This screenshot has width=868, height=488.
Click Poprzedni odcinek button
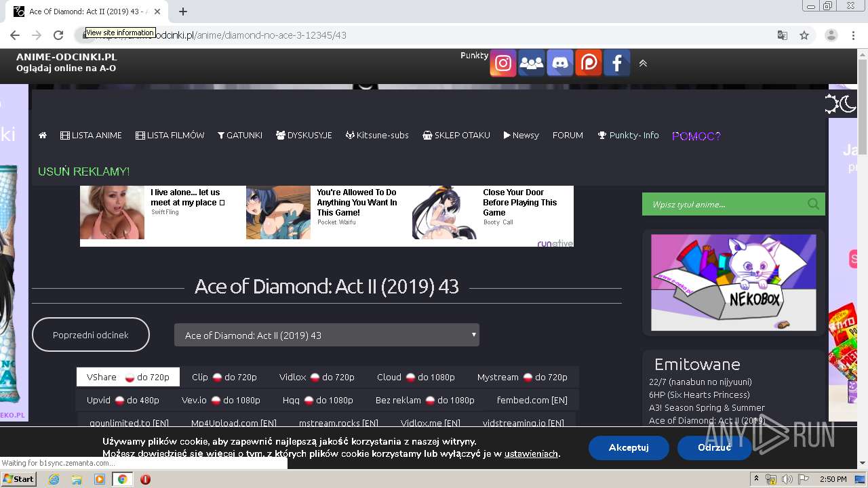pyautogui.click(x=91, y=335)
